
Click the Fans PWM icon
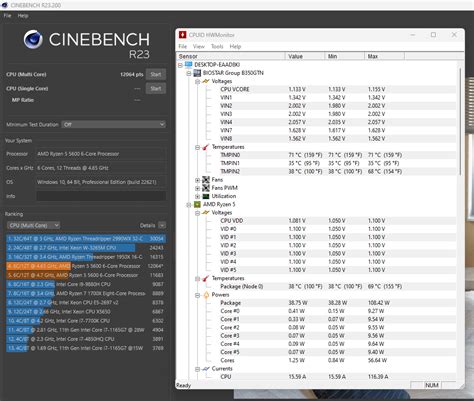coord(206,188)
